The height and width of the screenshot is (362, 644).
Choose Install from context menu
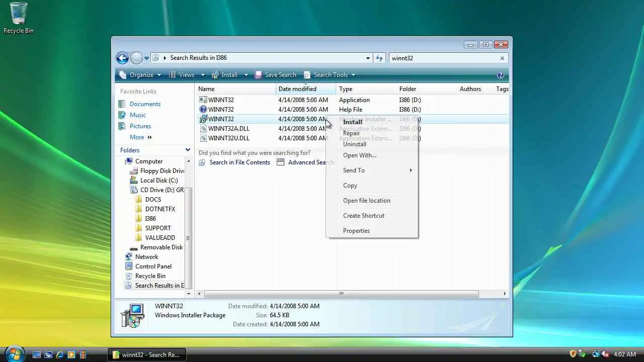coord(372,122)
